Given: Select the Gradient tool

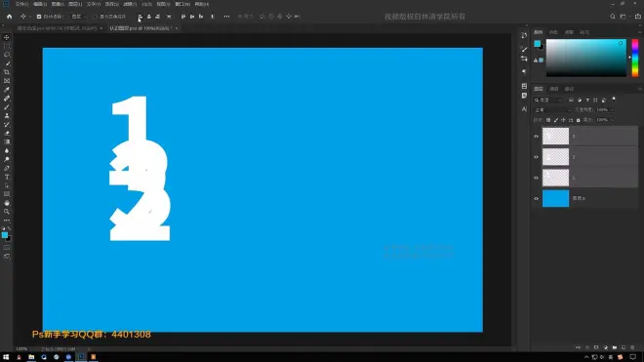Looking at the screenshot, I should click(x=7, y=142).
